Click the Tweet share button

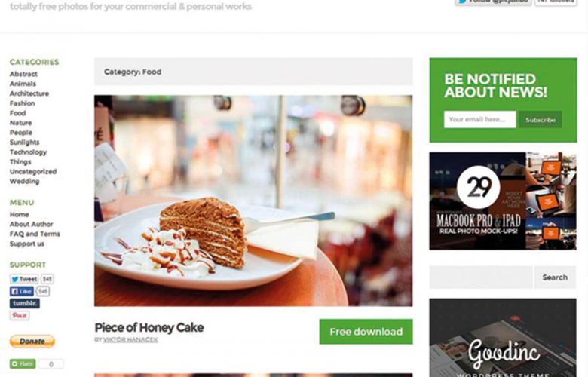click(24, 279)
